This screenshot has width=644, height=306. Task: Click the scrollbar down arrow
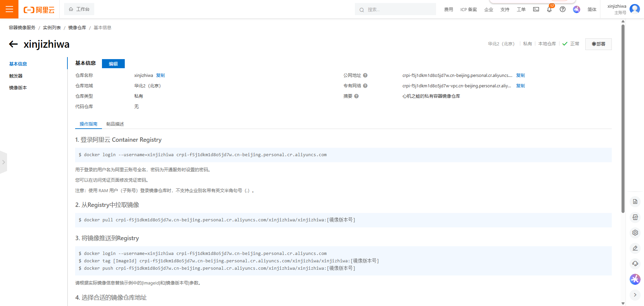[x=623, y=303]
